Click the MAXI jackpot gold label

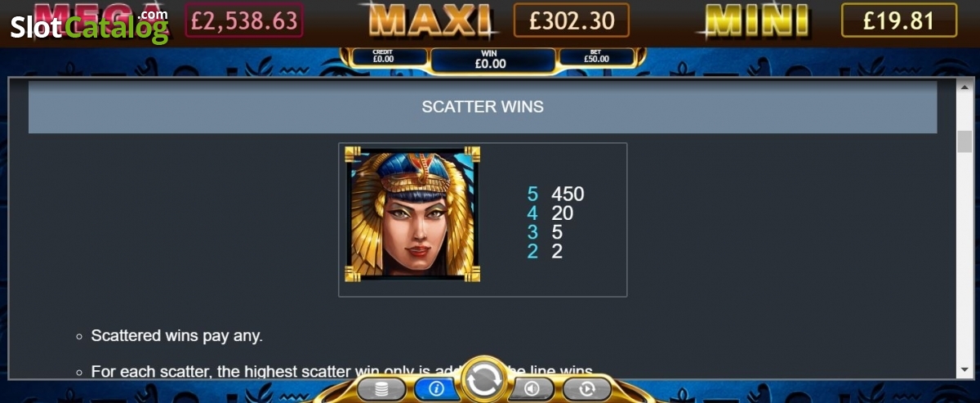(428, 21)
